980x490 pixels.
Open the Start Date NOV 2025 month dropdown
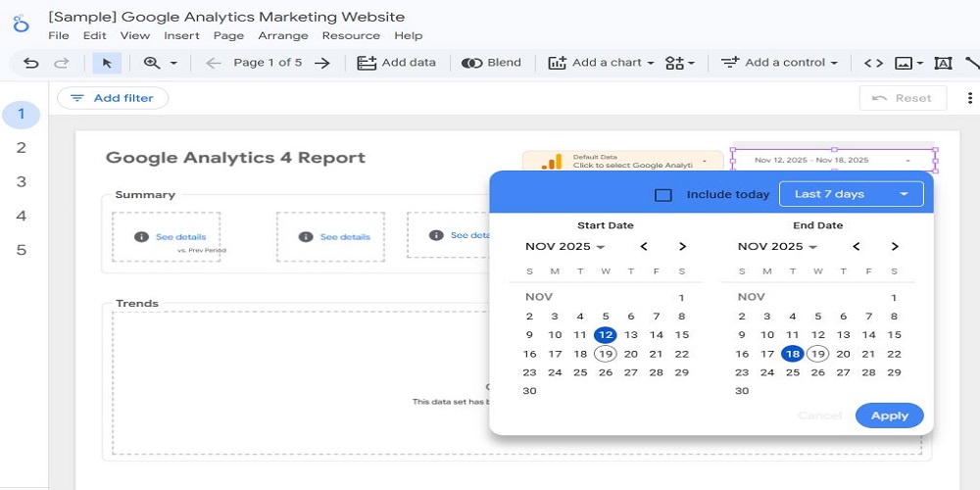(x=565, y=246)
